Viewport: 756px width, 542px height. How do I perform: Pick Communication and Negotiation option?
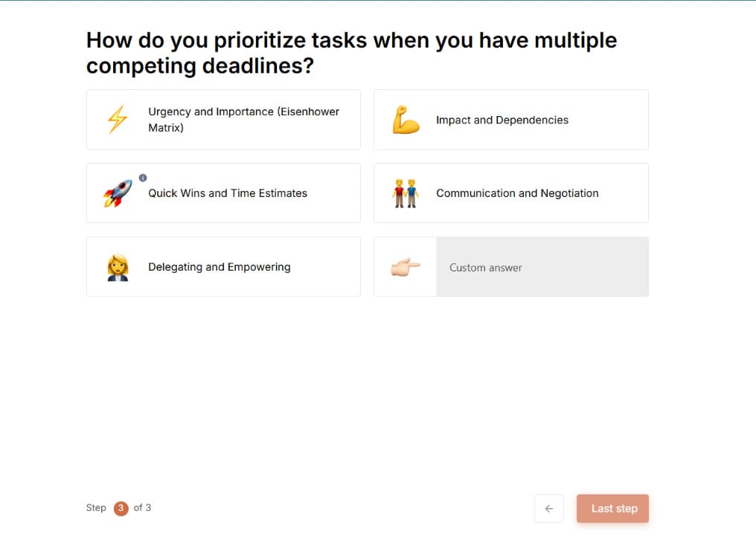click(511, 193)
